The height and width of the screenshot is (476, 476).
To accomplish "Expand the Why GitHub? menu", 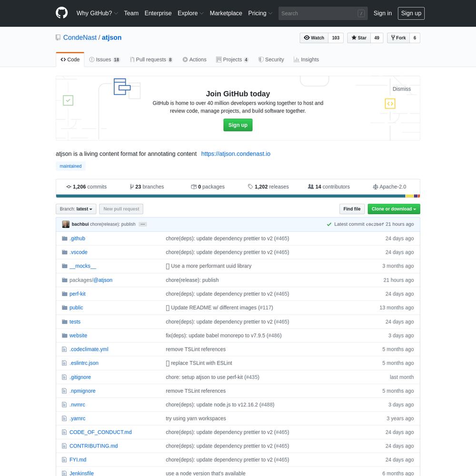I will pyautogui.click(x=97, y=13).
